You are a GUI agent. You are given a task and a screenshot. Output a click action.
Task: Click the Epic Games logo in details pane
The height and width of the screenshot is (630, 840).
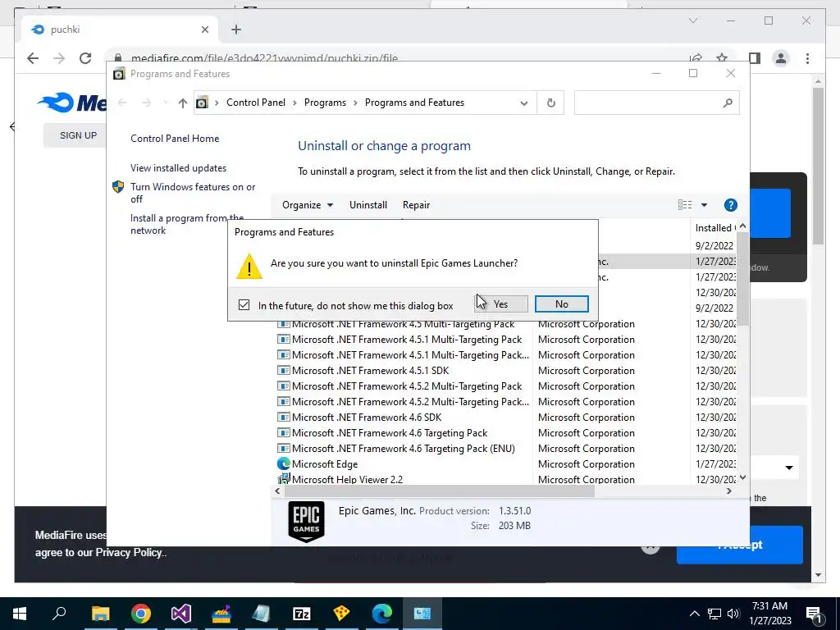(x=307, y=521)
